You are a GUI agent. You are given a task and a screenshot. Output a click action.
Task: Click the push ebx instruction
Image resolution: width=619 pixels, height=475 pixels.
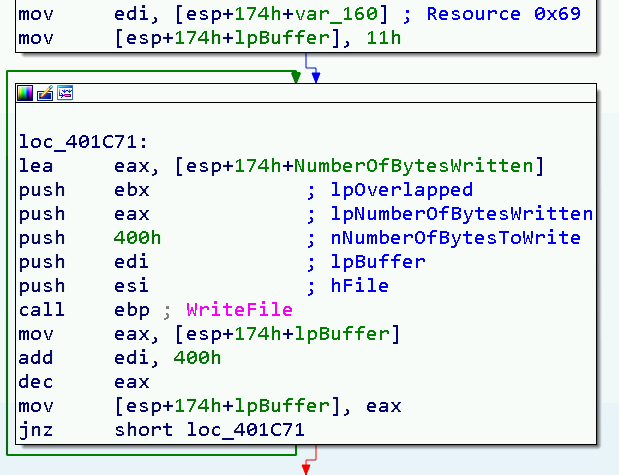(84, 190)
